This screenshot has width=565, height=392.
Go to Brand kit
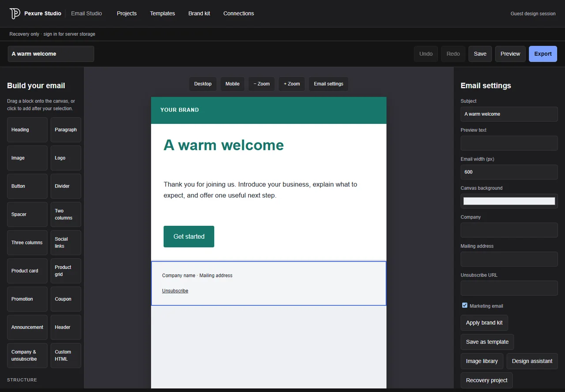point(199,14)
